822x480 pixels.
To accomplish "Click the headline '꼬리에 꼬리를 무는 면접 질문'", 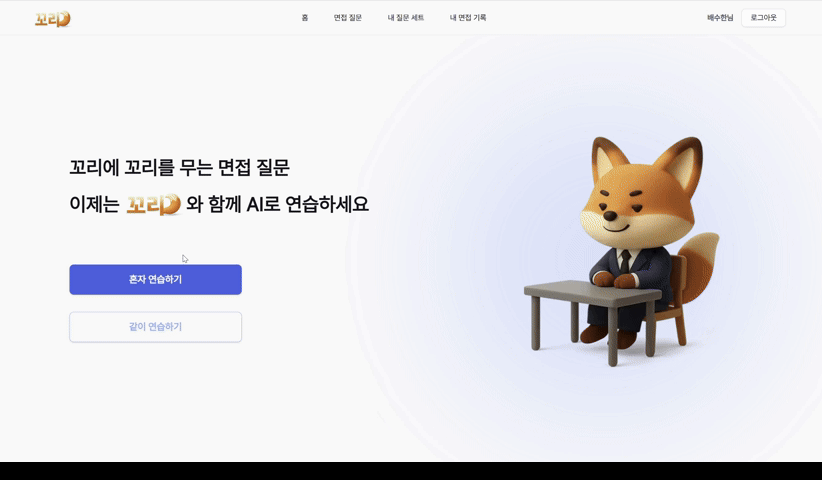I will 179,168.
